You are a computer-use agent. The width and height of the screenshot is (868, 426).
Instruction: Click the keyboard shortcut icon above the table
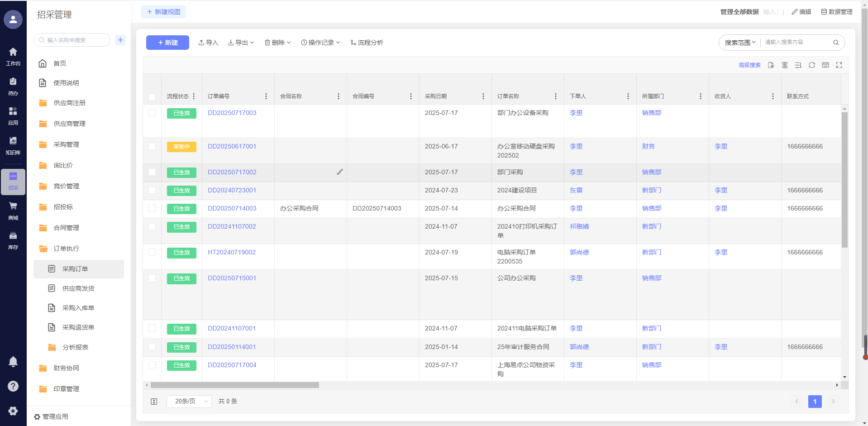coord(825,65)
